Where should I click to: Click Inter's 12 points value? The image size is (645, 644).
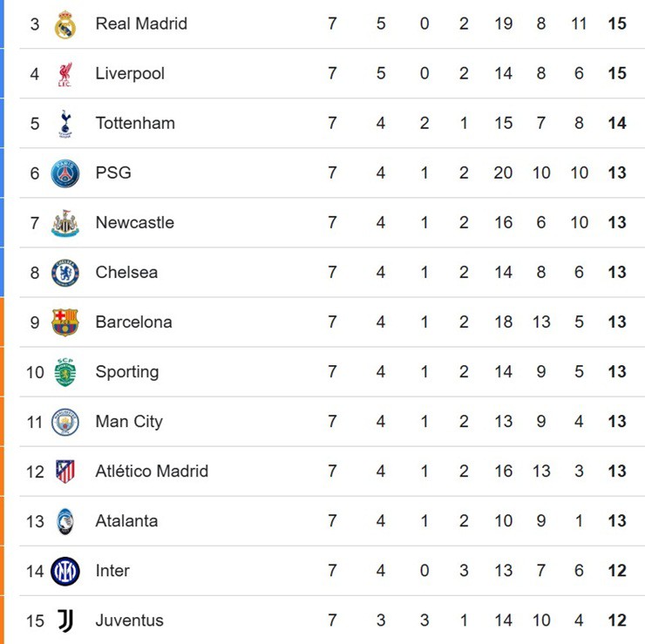pyautogui.click(x=617, y=571)
